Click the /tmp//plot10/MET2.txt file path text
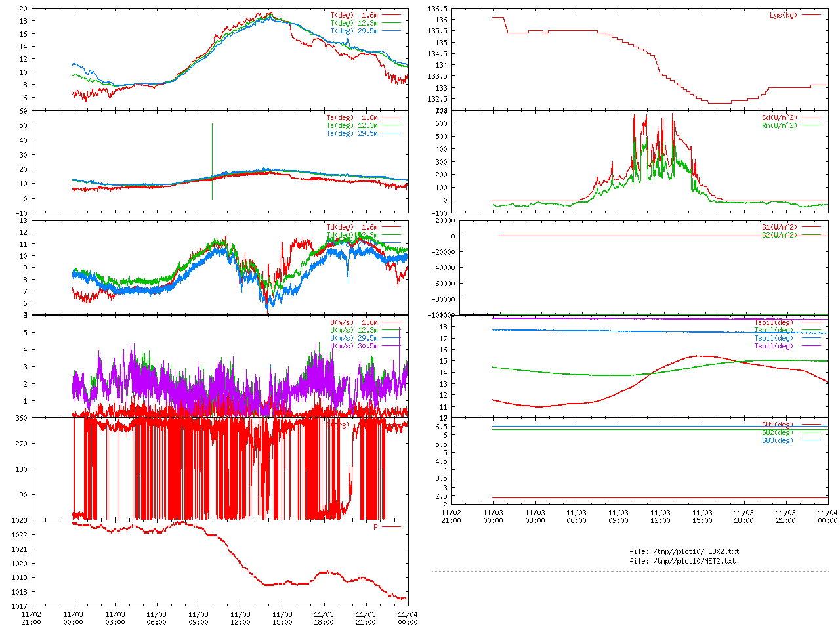Screen dimensions: 840x630 pos(682,561)
